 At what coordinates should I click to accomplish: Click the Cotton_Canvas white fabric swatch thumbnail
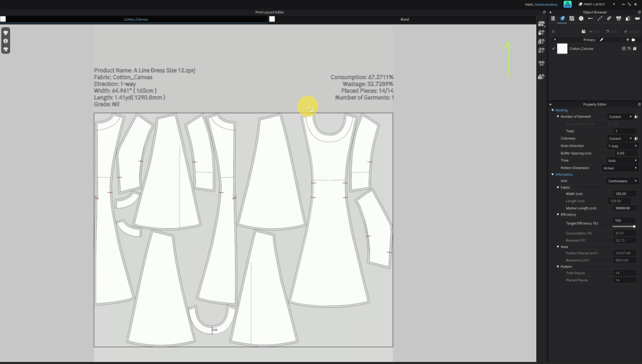tap(562, 48)
